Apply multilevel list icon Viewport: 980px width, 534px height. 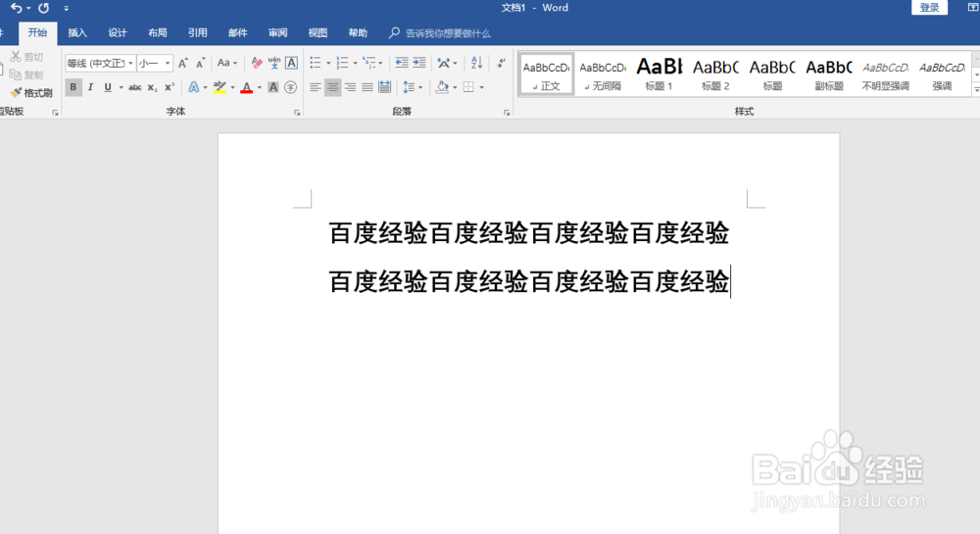pos(368,63)
